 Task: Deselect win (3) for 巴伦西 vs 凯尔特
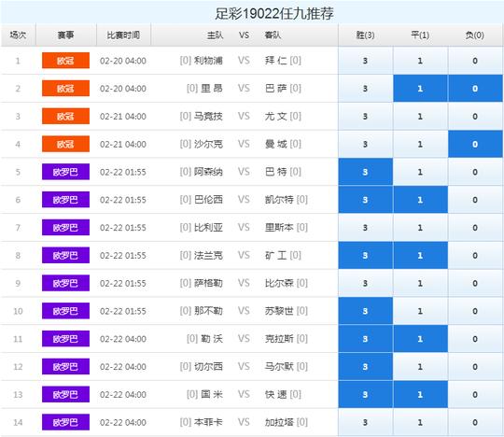click(366, 200)
